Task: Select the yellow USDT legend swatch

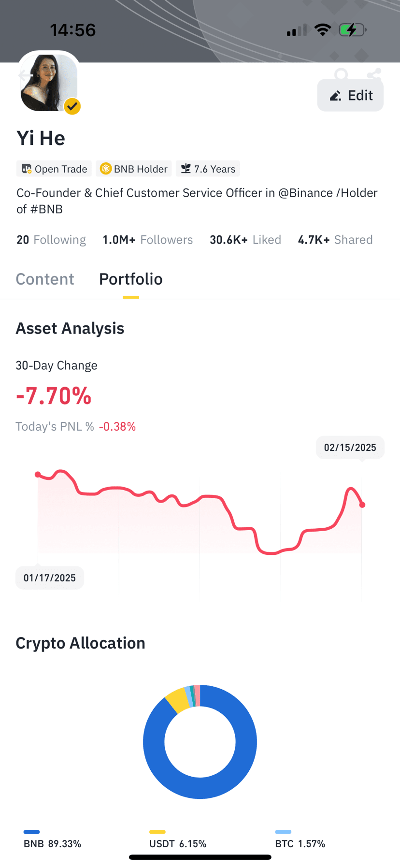Action: (157, 832)
